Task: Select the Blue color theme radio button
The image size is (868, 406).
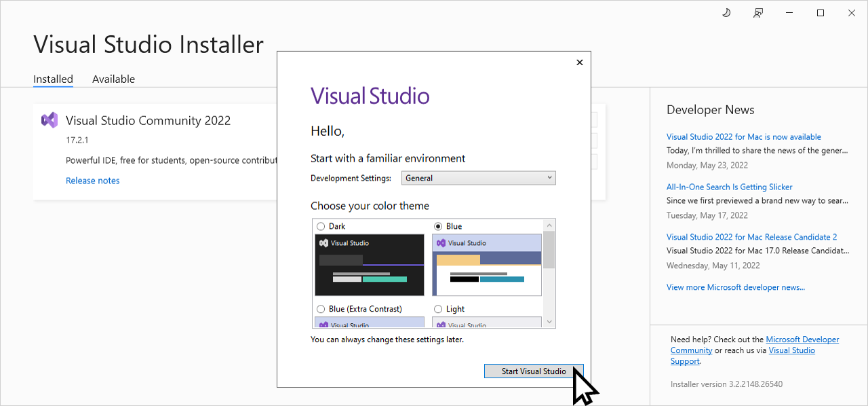Action: pyautogui.click(x=438, y=226)
